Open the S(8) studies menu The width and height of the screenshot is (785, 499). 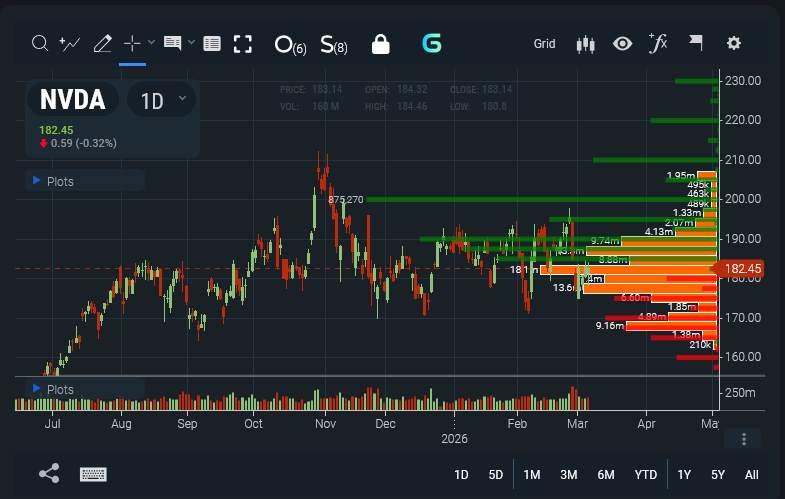(x=334, y=45)
